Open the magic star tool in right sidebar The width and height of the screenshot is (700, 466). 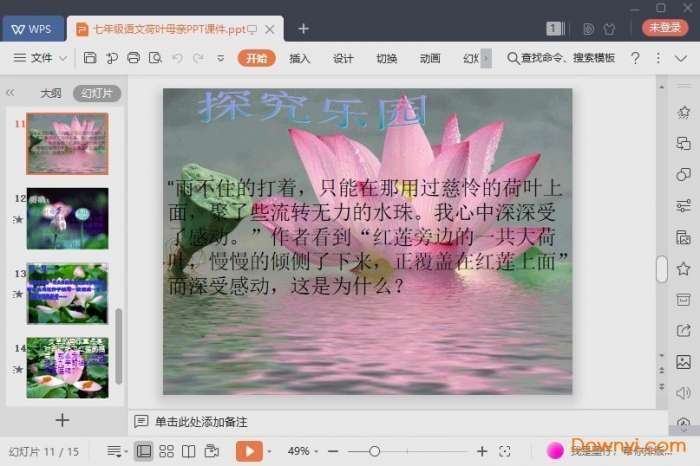tap(683, 112)
